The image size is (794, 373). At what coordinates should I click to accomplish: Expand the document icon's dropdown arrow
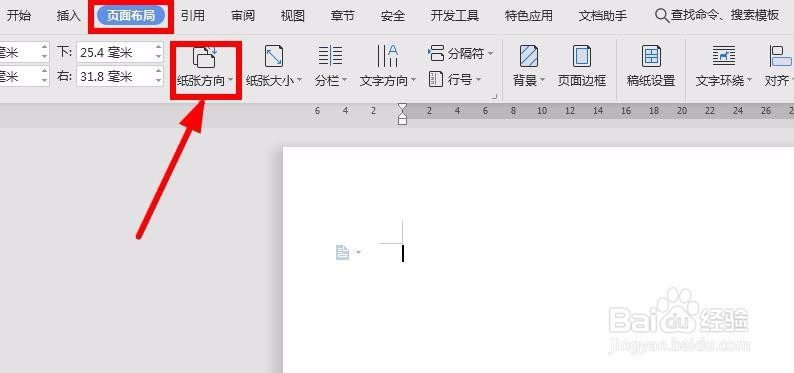point(359,252)
